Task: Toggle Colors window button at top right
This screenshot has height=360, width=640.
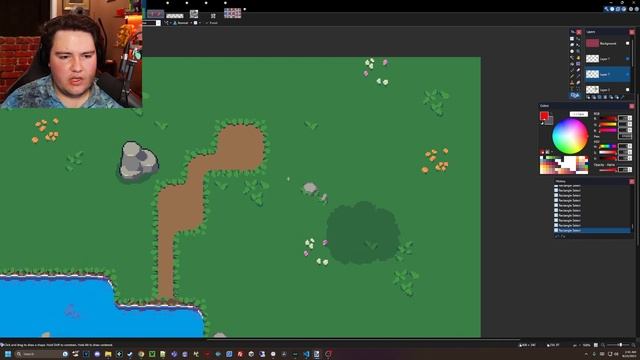Action: pyautogui.click(x=624, y=9)
